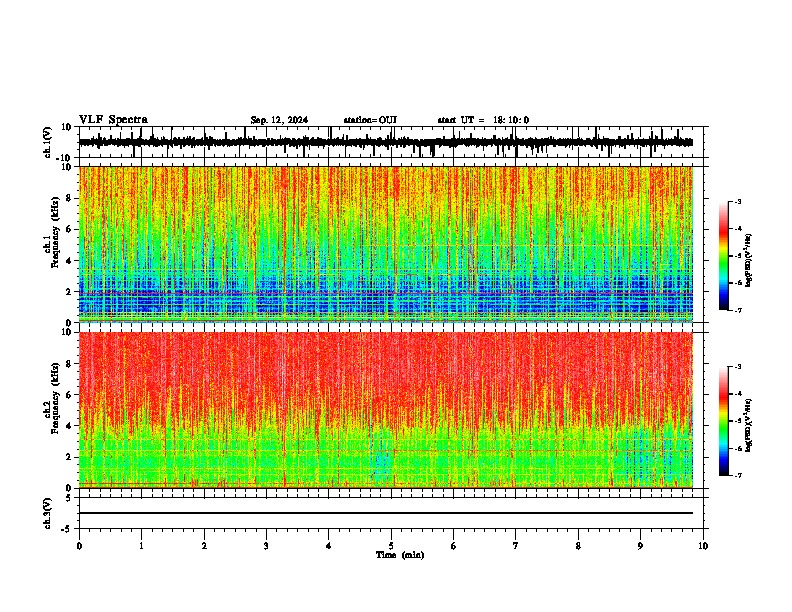
Task: Click the 'station=OUI' header label
Action: pos(370,120)
